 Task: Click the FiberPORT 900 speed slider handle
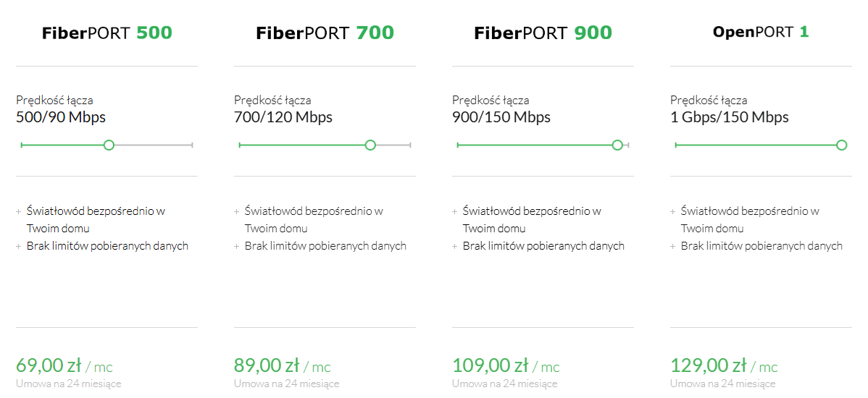click(x=617, y=145)
